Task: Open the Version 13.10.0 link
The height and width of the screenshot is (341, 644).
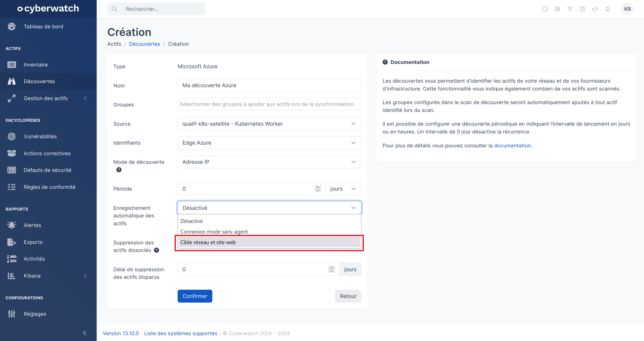Action: point(121,333)
